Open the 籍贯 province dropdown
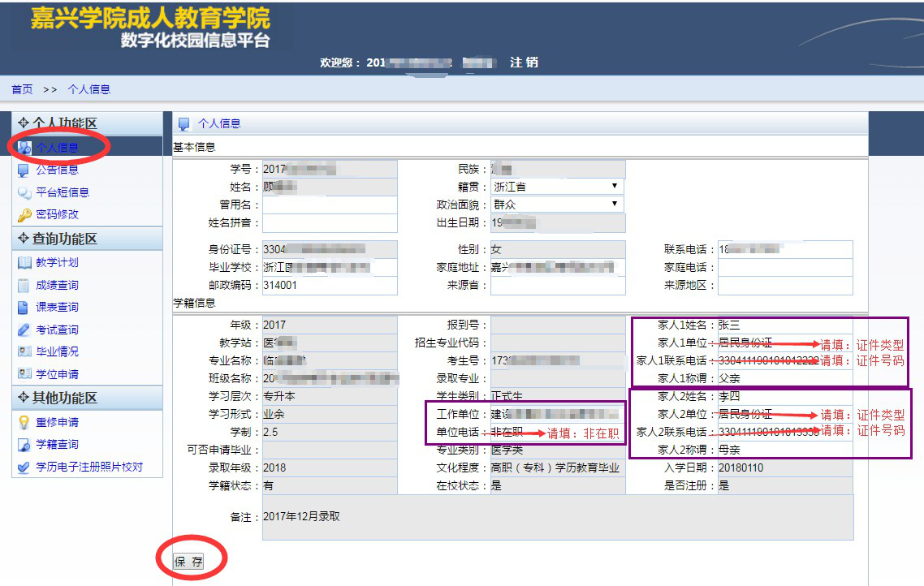Screen dimensions: 924x586 point(557,187)
